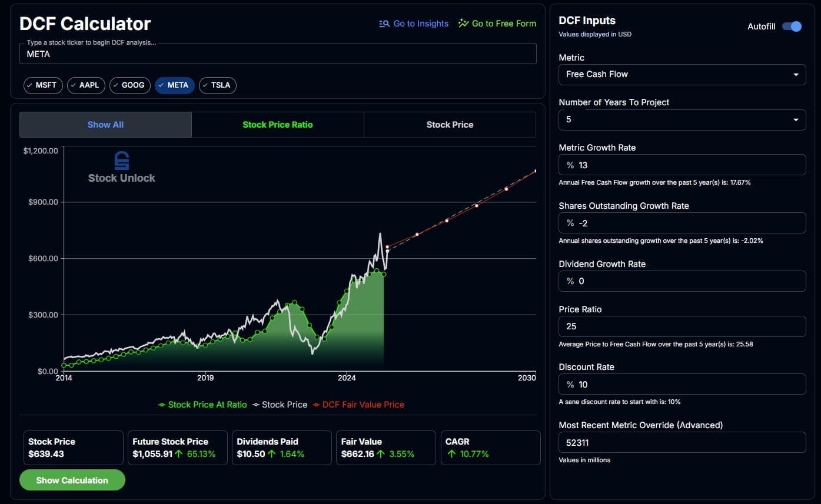Click the Dividend Growth Rate field

pos(682,281)
